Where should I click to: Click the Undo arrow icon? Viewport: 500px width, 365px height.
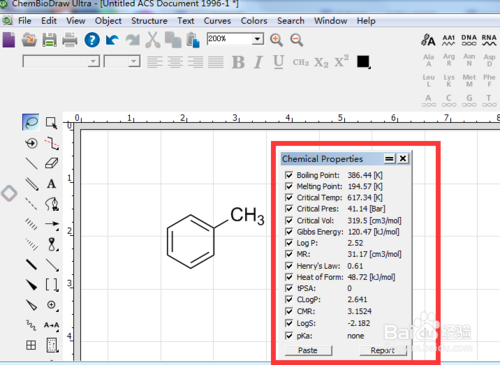112,40
